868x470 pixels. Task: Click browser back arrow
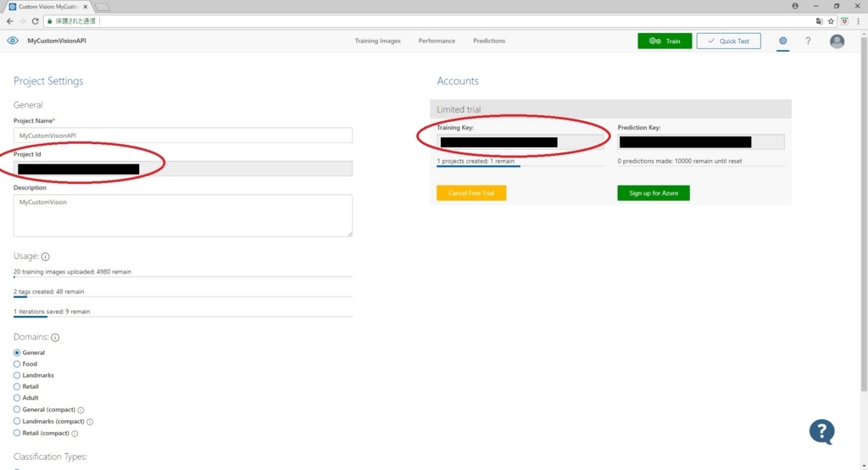click(9, 21)
